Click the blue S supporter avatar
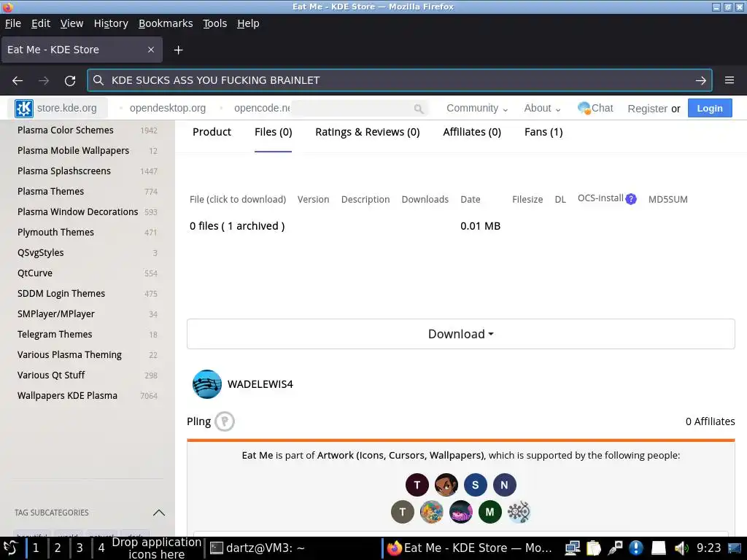 tap(475, 485)
